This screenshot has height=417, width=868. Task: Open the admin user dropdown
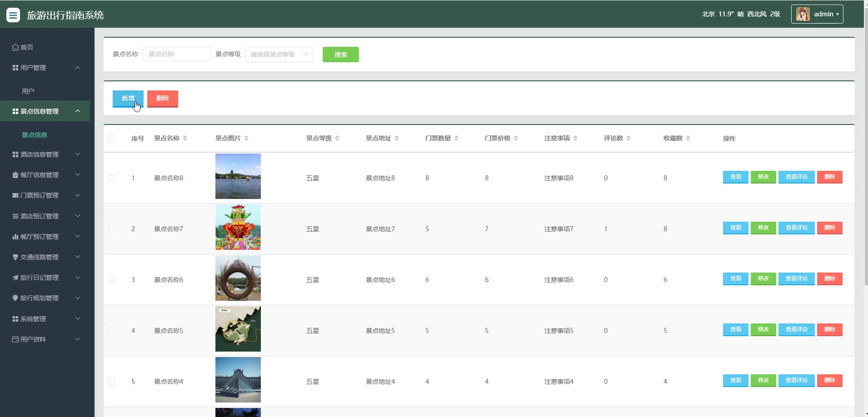coord(817,14)
